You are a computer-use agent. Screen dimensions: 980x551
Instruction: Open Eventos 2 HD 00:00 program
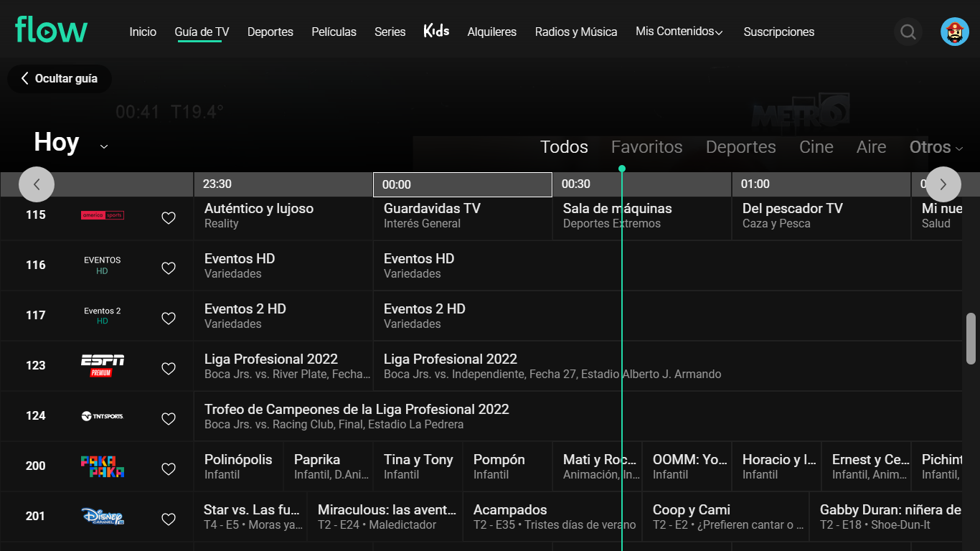pos(668,316)
